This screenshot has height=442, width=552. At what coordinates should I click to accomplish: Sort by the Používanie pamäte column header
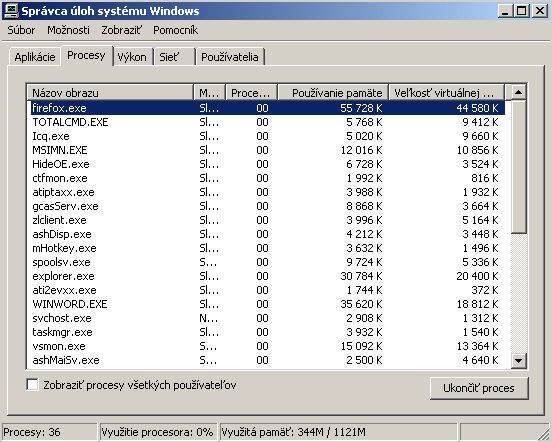click(333, 93)
